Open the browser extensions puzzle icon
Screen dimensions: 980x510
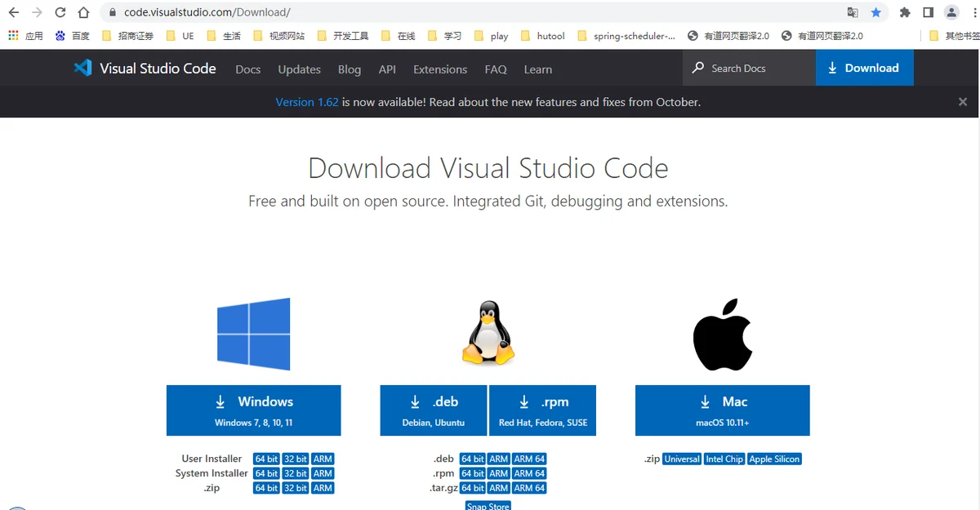[905, 13]
